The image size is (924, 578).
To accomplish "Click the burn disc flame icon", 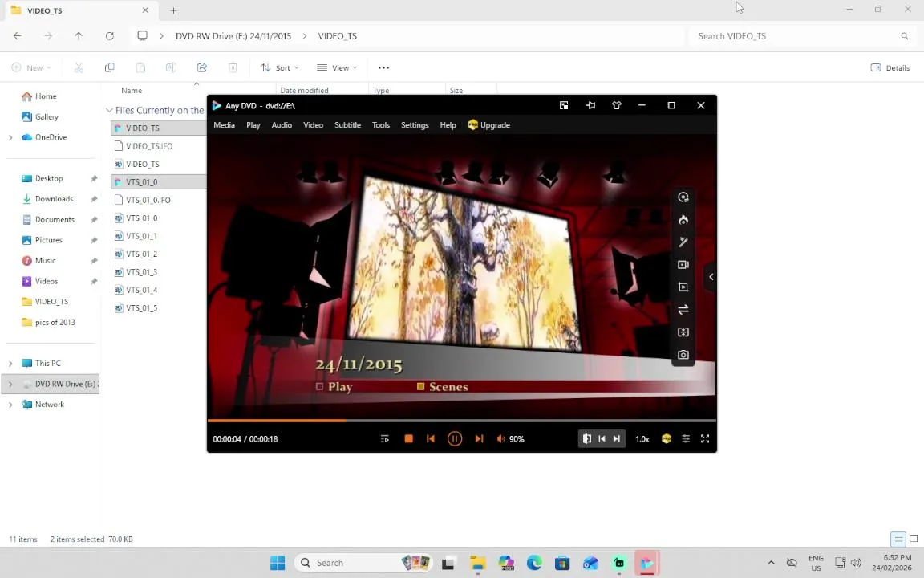I will tap(683, 220).
